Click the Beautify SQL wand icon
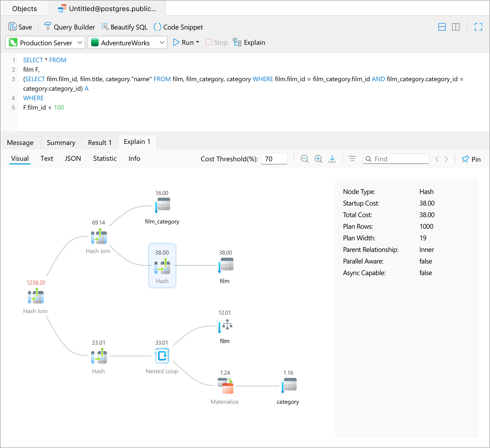Viewport: 490px width, 448px height. pos(105,26)
